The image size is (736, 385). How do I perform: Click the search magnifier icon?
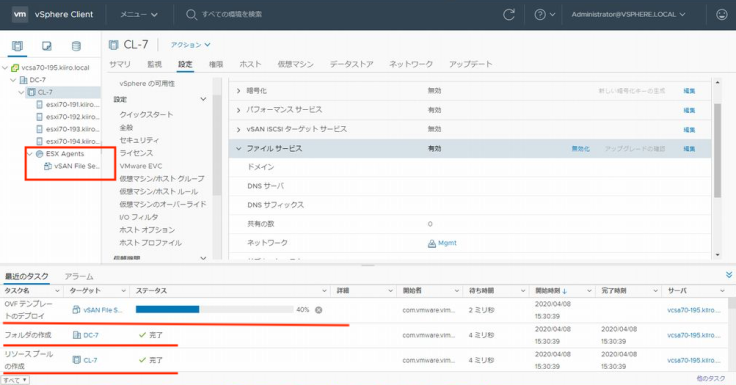point(191,15)
